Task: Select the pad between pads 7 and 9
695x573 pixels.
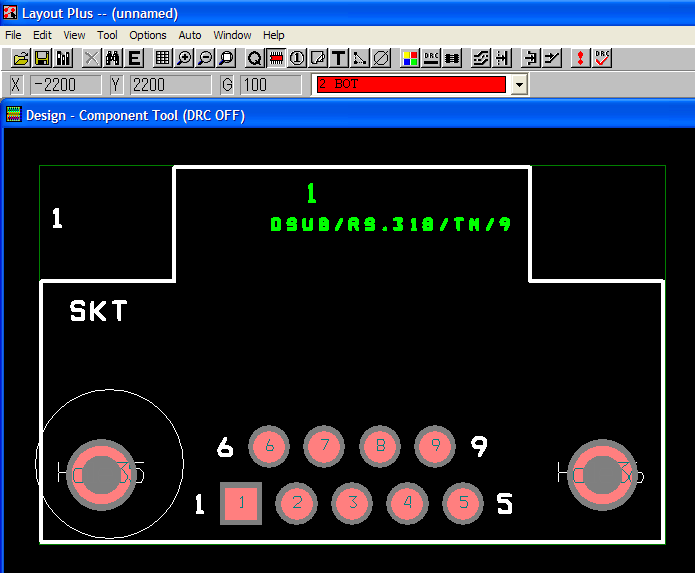Action: tap(380, 446)
